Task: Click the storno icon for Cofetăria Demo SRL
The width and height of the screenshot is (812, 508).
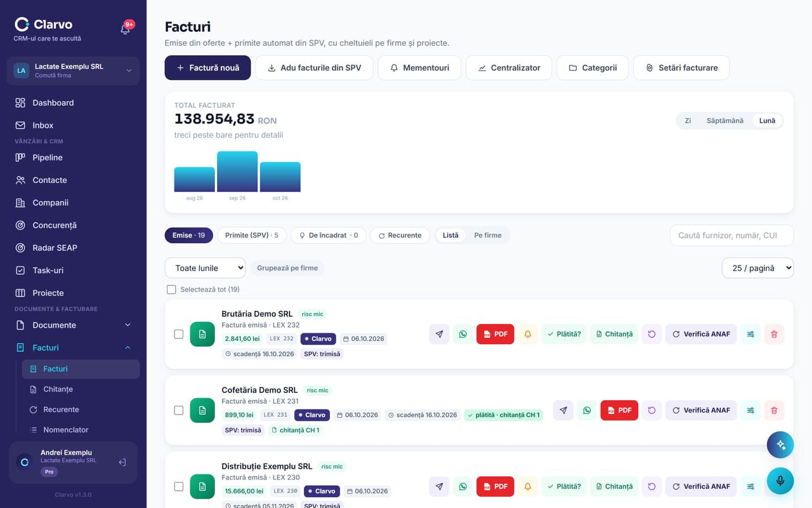Action: [x=652, y=410]
